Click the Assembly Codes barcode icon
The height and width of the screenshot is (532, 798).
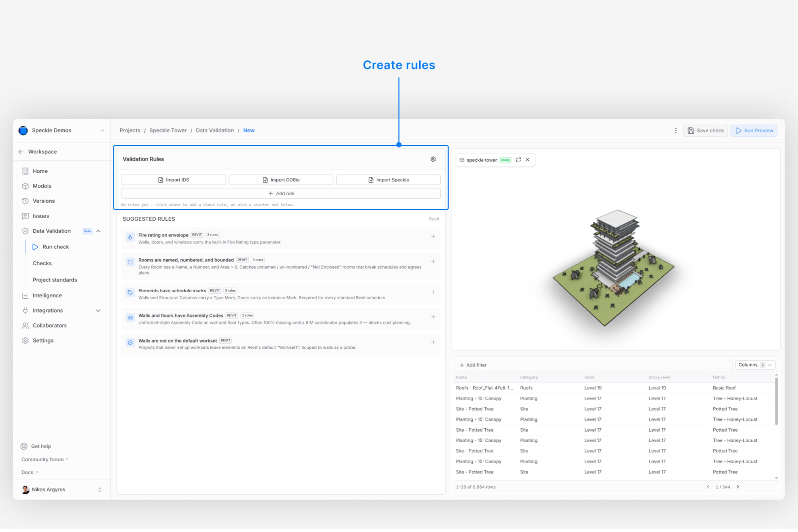130,318
